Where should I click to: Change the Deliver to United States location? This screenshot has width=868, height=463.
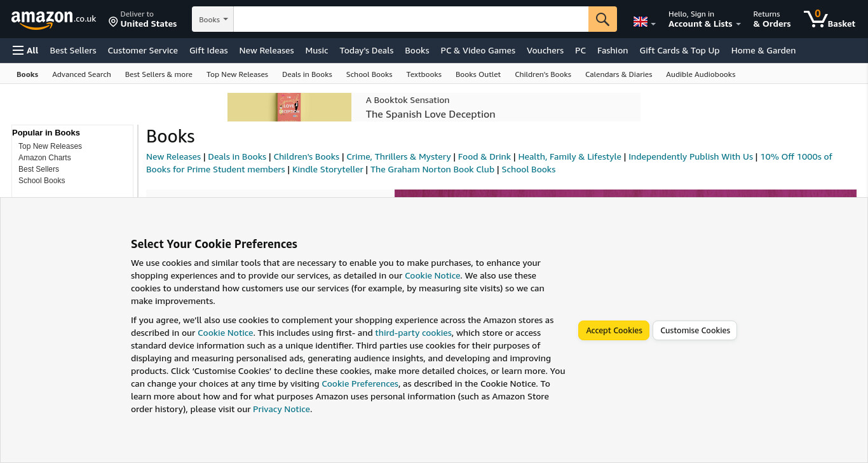tap(142, 19)
